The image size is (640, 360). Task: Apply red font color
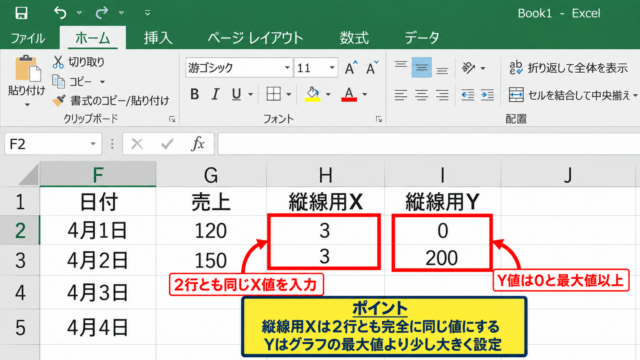349,94
